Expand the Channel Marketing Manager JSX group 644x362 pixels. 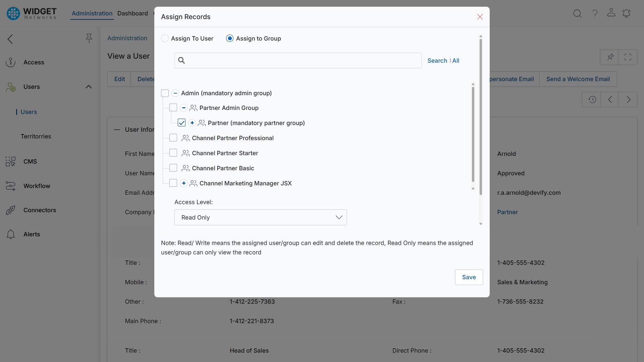click(183, 183)
